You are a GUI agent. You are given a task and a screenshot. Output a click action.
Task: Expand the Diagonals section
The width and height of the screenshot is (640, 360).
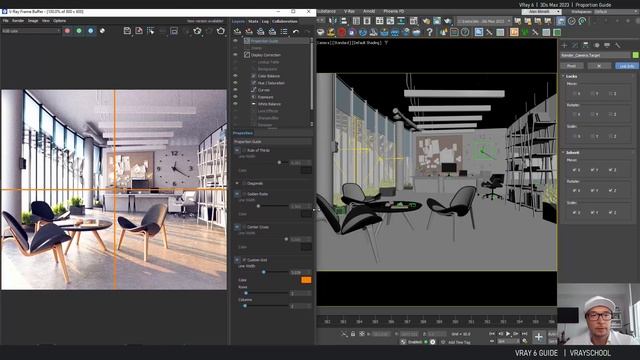tap(237, 183)
